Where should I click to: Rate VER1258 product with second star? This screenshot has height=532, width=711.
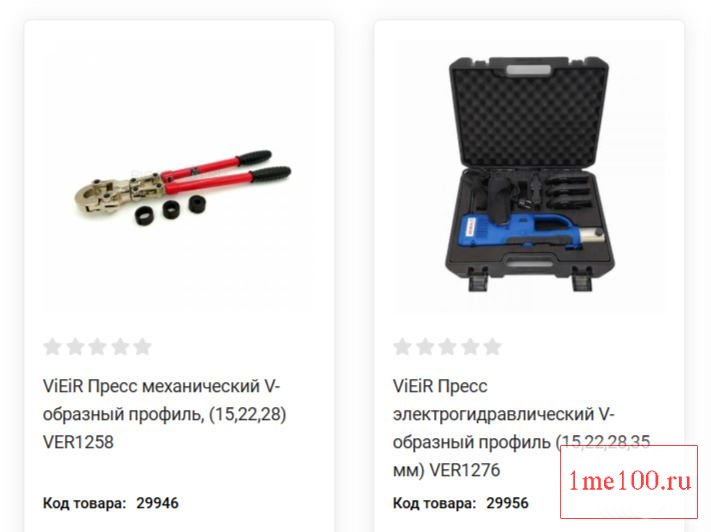pyautogui.click(x=75, y=347)
